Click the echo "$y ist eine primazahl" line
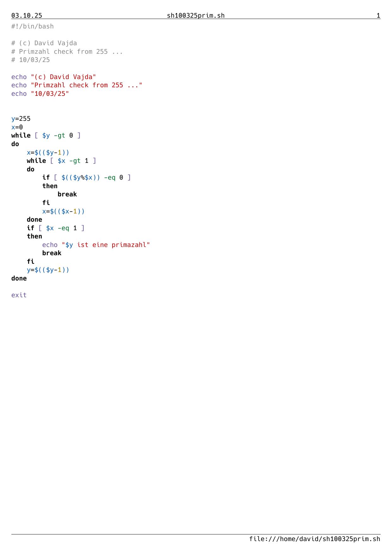The image size is (392, 555). pos(96,245)
